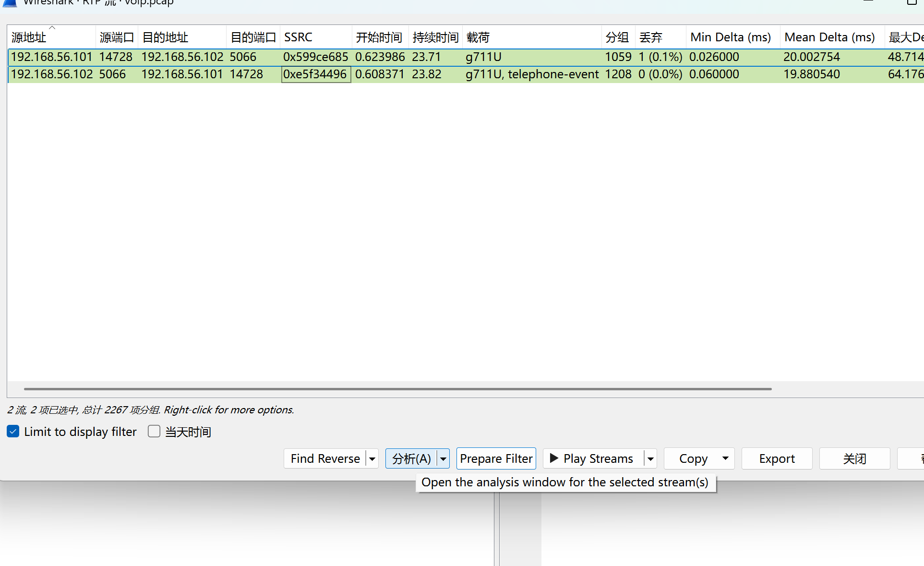
Task: Open the Find Reverse dropdown arrow
Action: point(372,459)
